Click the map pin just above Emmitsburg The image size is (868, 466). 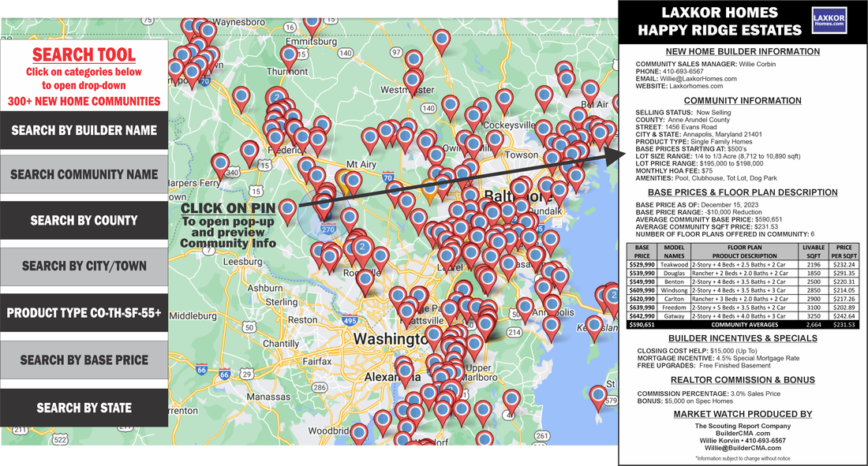tap(312, 25)
